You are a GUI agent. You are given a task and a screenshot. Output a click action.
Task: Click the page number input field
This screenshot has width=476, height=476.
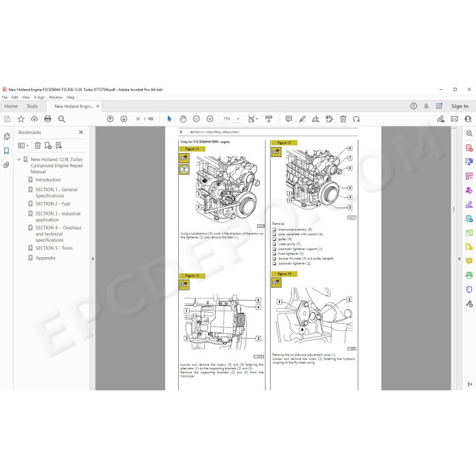(x=138, y=119)
